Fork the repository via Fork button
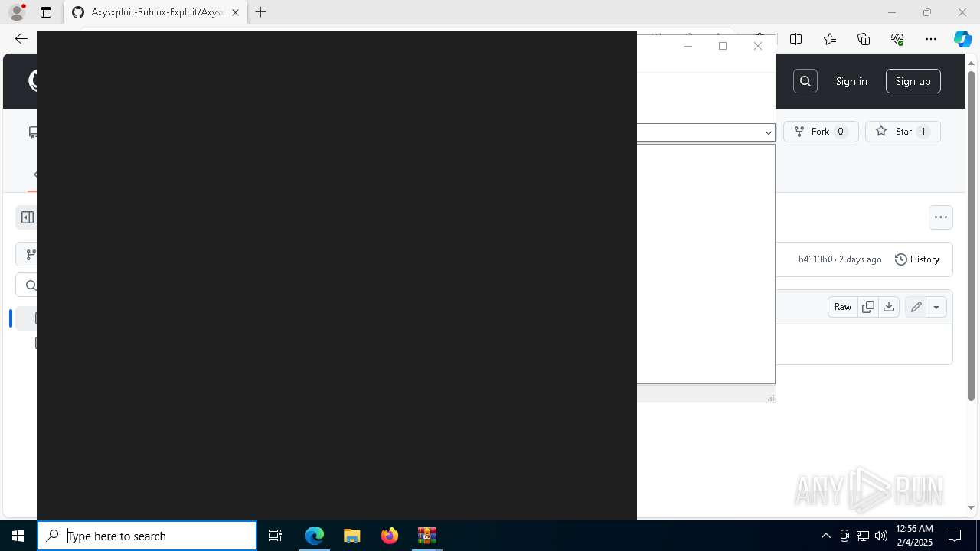Viewport: 980px width, 551px height. [x=821, y=132]
